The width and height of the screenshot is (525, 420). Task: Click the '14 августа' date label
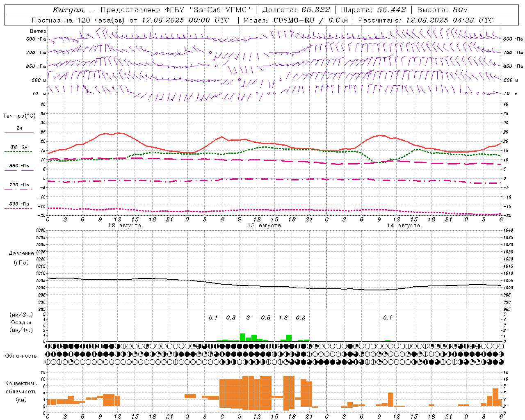[x=404, y=226]
